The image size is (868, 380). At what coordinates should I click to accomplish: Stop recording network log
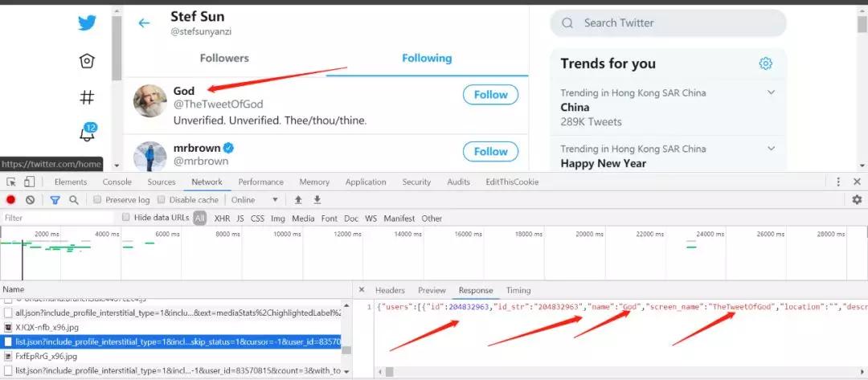coord(11,200)
